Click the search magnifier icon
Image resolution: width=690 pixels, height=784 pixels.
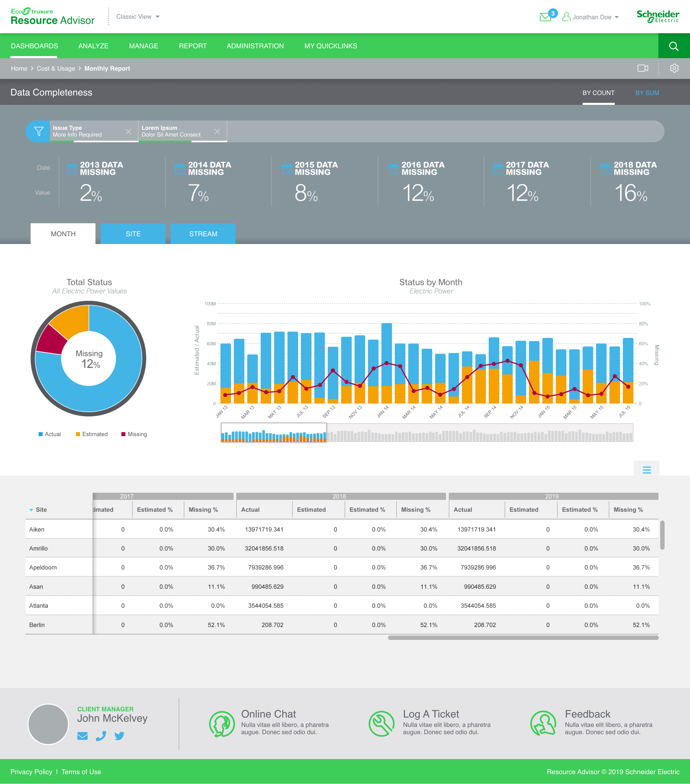(673, 46)
